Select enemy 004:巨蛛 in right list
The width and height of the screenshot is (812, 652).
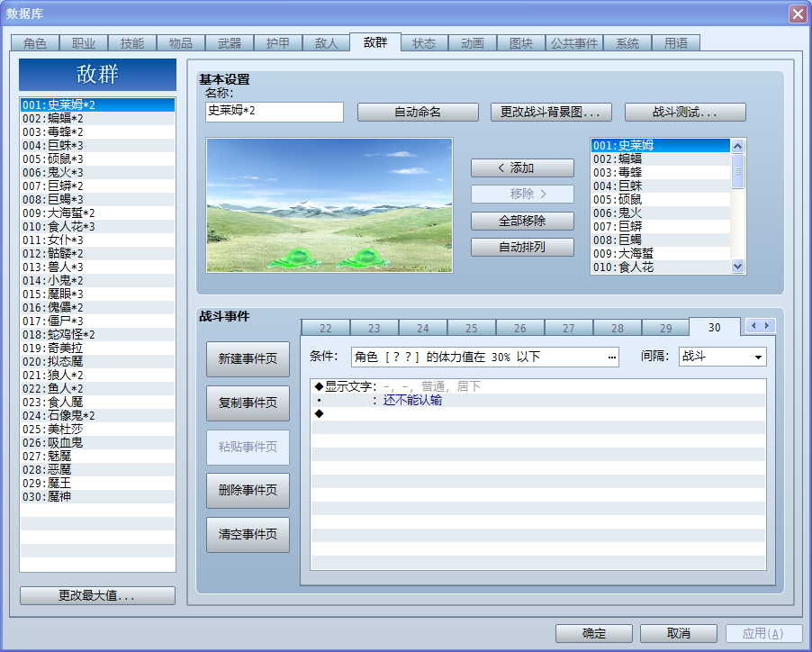[661, 186]
